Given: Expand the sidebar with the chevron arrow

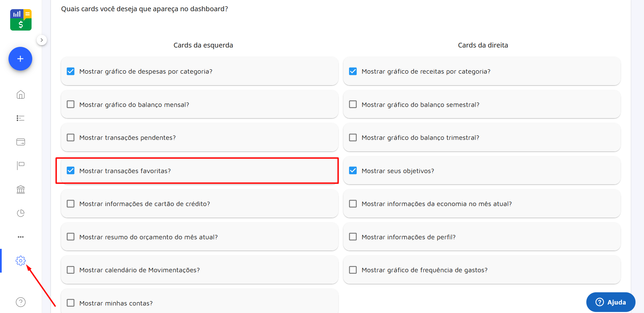Looking at the screenshot, I should 42,40.
